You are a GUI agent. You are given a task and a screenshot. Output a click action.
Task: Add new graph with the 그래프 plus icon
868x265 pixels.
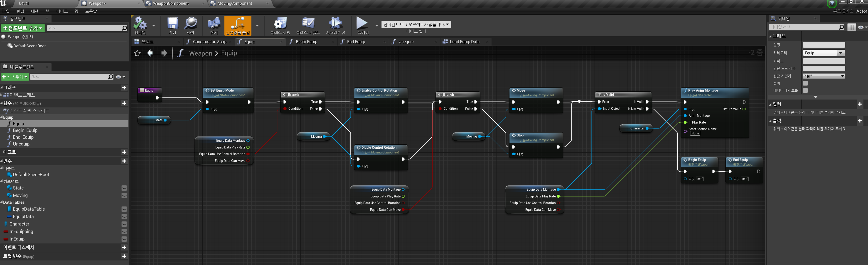tap(124, 88)
